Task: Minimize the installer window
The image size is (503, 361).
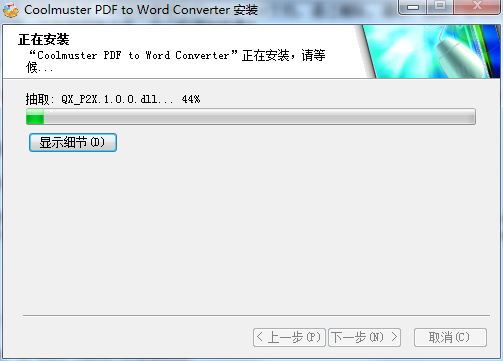Action: 412,7
